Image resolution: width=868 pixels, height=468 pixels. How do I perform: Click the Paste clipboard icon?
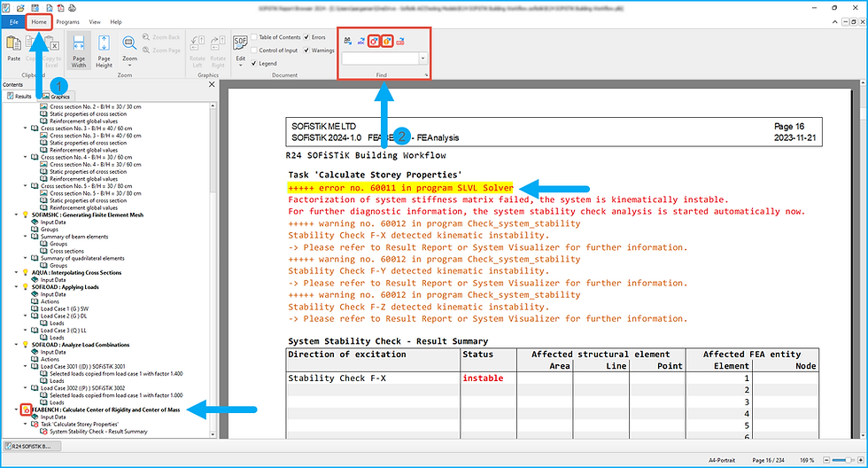[13, 43]
